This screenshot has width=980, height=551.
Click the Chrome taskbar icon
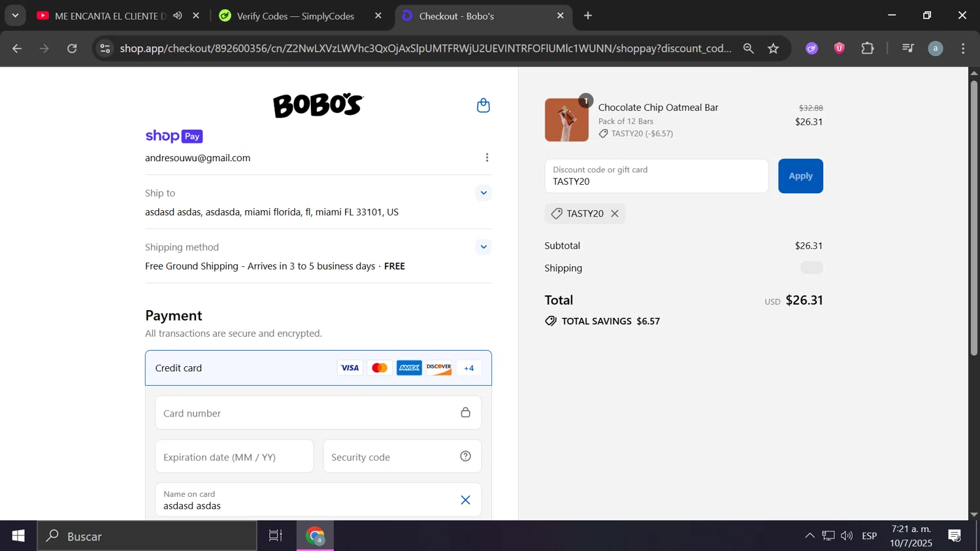point(316,536)
